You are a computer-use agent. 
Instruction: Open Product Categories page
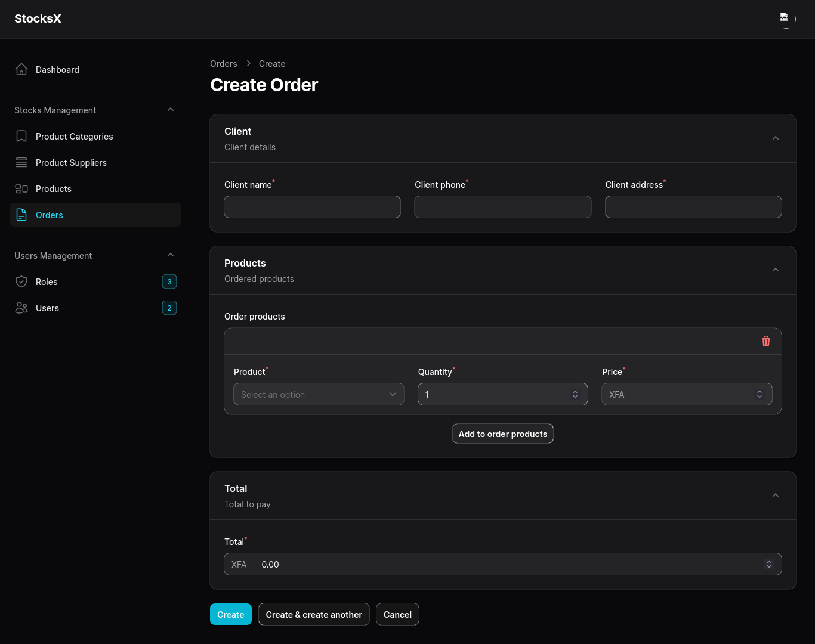pos(95,137)
